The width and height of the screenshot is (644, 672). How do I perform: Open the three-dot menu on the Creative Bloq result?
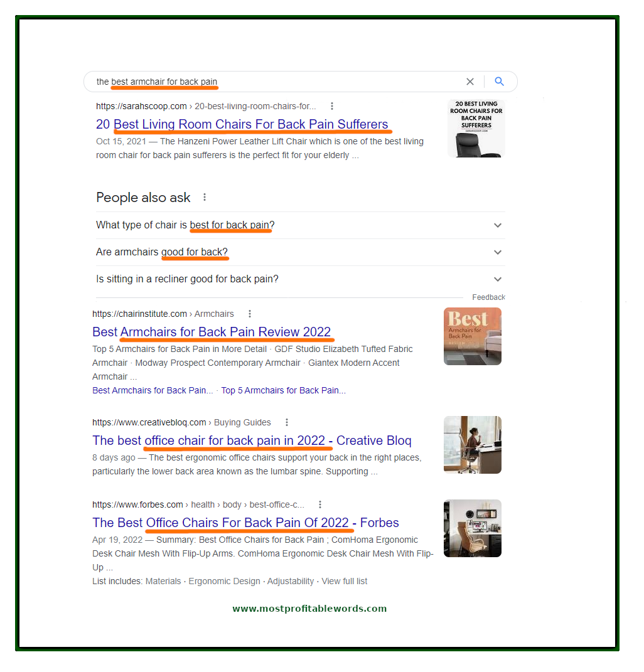(287, 422)
